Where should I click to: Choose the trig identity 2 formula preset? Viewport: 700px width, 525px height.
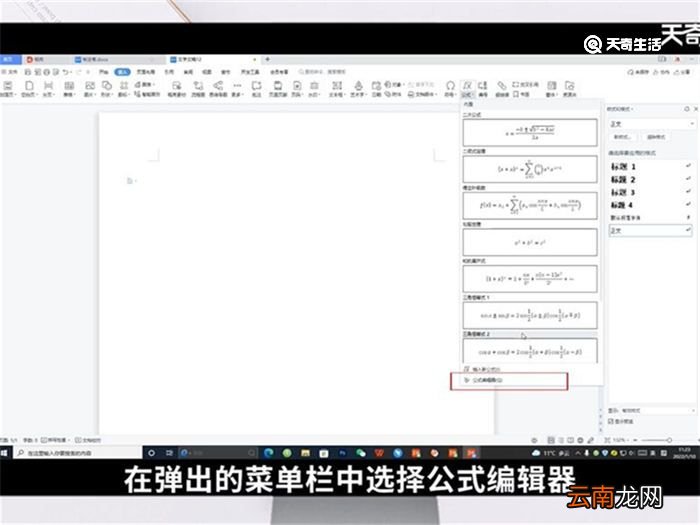pos(530,351)
